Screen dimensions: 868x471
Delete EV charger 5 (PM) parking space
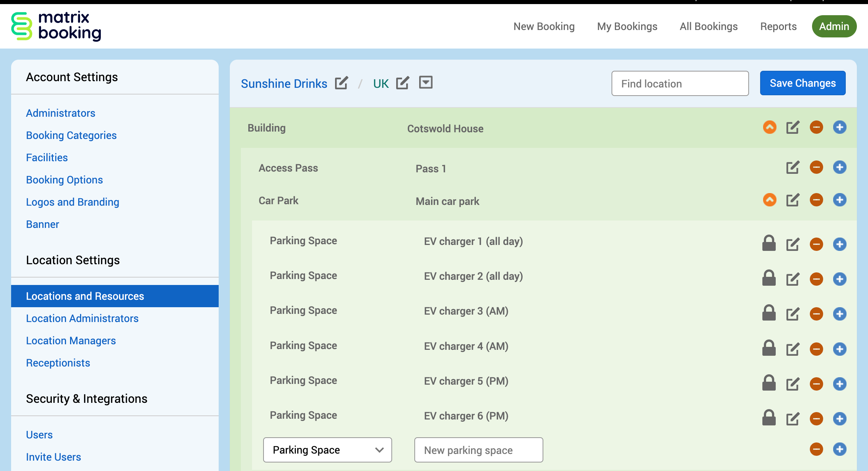click(816, 384)
